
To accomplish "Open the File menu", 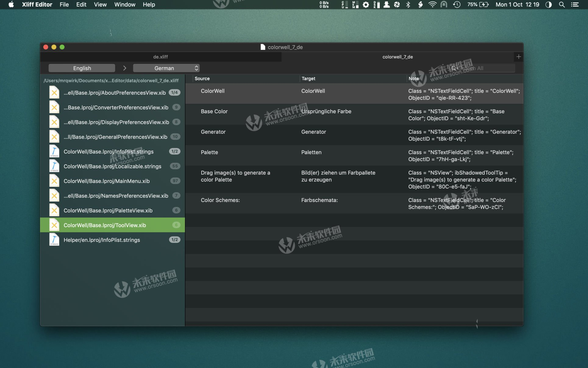I will pos(64,5).
